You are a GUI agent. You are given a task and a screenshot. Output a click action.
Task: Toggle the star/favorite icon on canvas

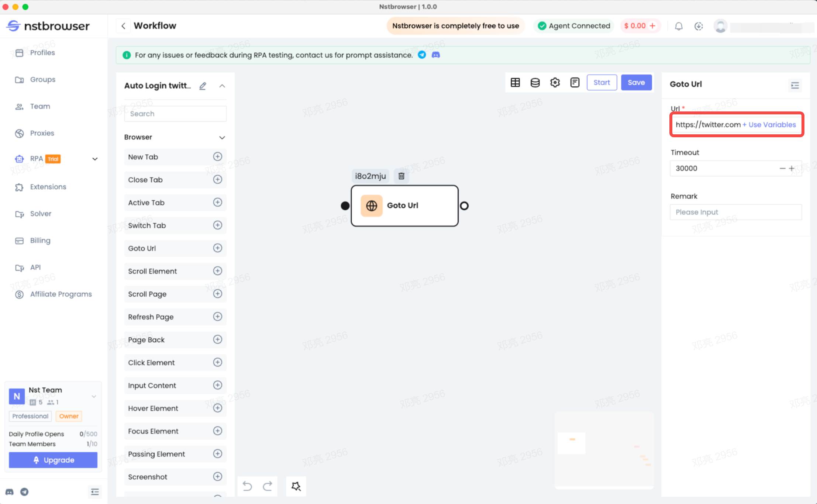click(x=296, y=486)
